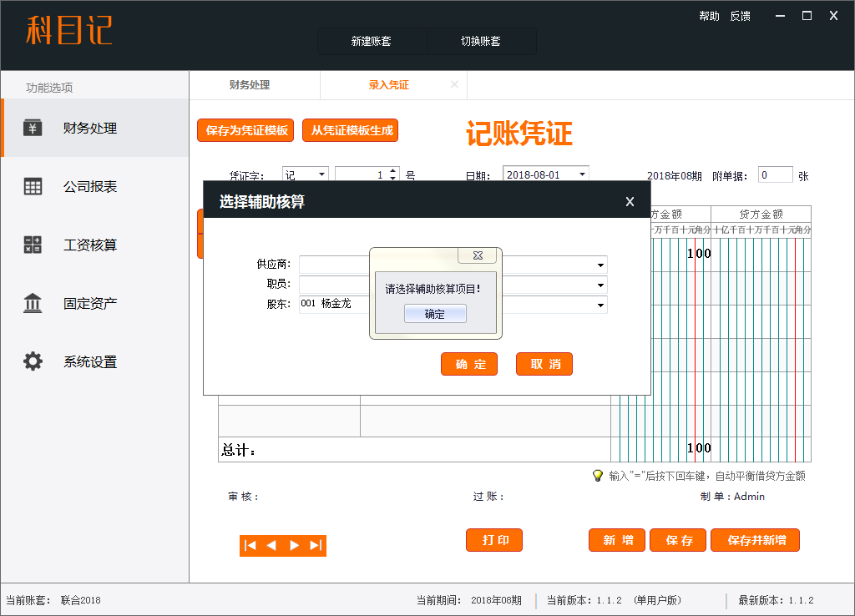Jump to first voucher navigation arrow
855x616 pixels.
pyautogui.click(x=250, y=545)
